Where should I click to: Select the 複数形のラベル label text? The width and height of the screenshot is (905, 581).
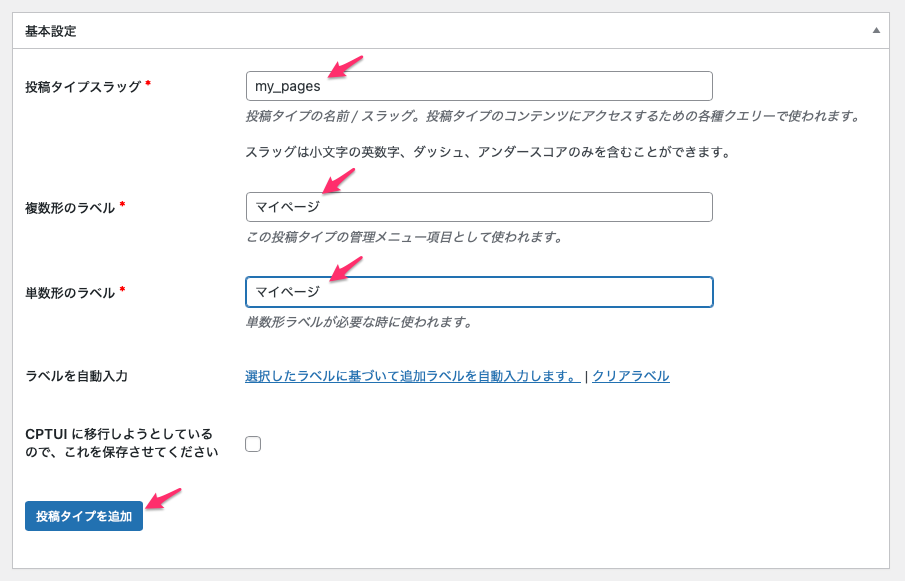coord(69,208)
